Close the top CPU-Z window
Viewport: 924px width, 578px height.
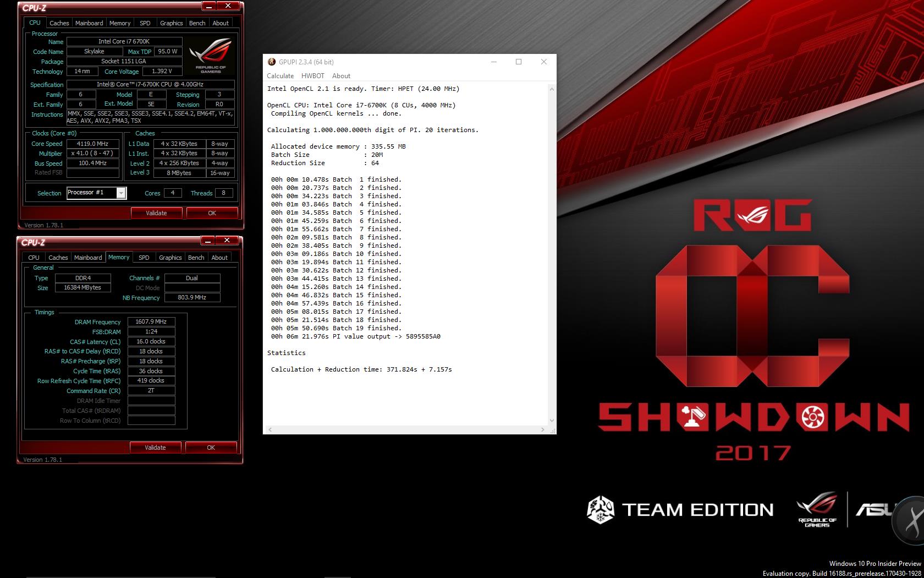point(228,6)
